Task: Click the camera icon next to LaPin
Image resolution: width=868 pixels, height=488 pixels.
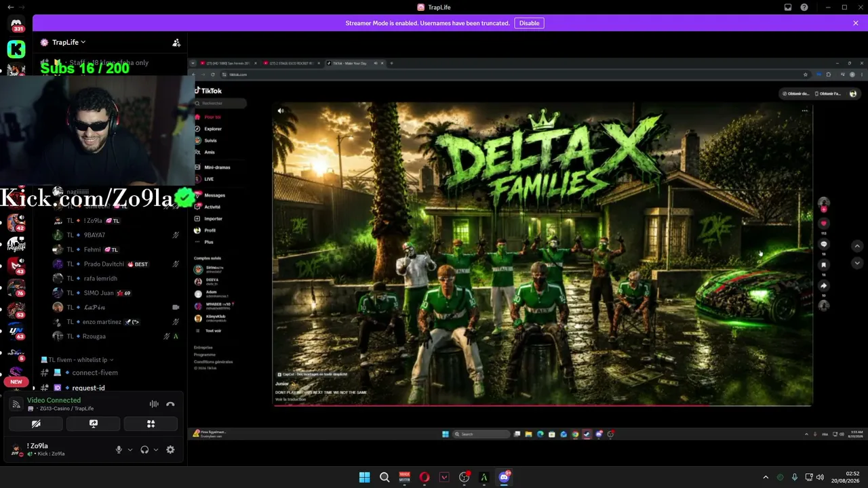Action: click(176, 307)
